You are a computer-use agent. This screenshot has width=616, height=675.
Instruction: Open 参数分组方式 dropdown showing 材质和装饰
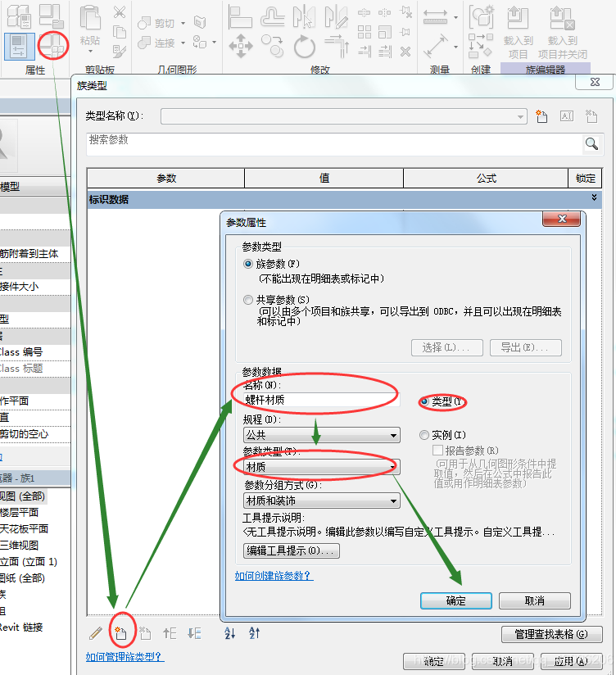pos(322,501)
